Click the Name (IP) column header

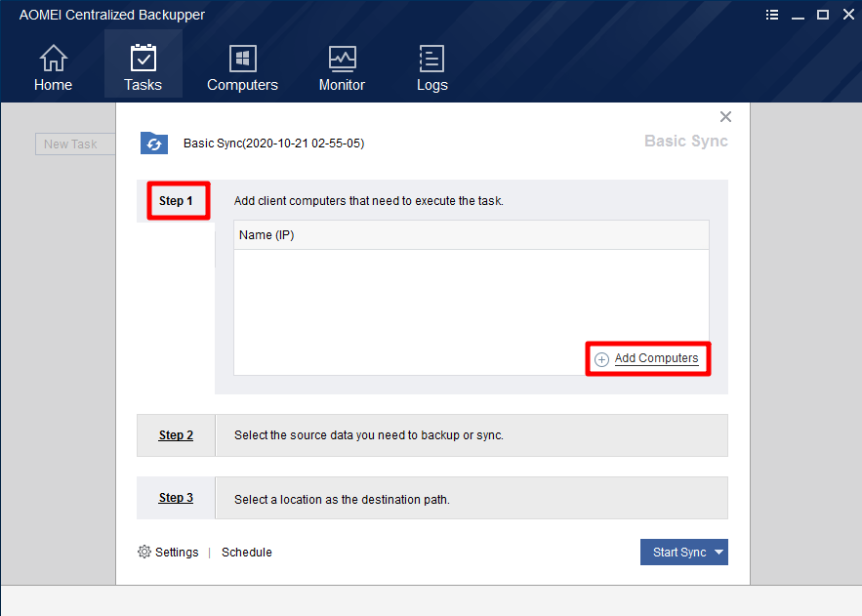point(472,235)
